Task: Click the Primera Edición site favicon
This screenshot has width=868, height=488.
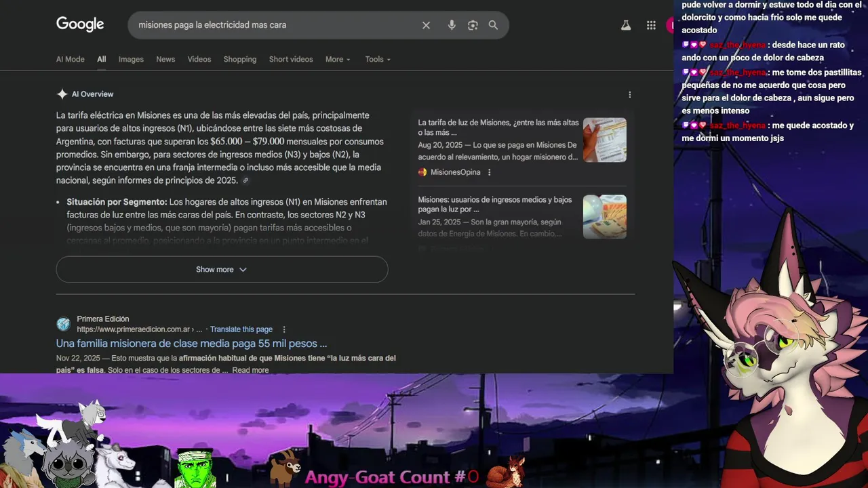Action: (x=63, y=324)
